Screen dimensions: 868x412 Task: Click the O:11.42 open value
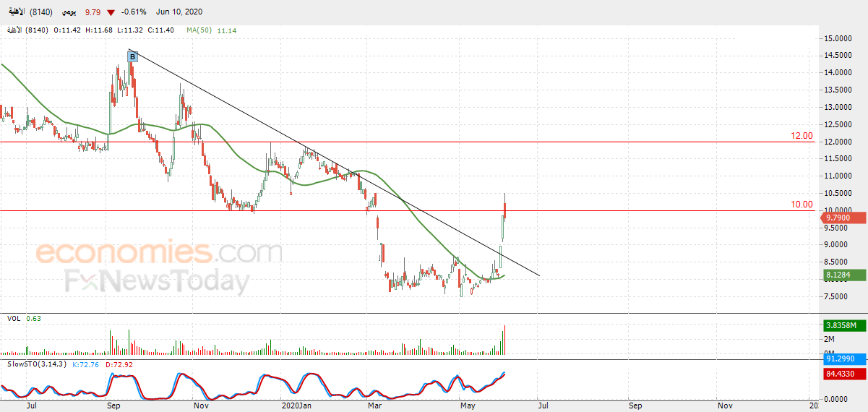coord(67,30)
